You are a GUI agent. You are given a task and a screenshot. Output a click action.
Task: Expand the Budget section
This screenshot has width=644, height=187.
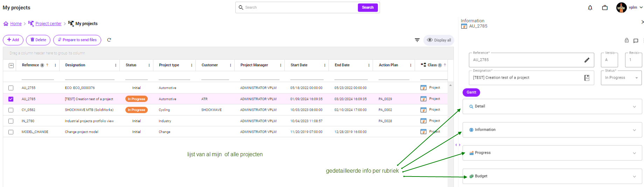552,176
